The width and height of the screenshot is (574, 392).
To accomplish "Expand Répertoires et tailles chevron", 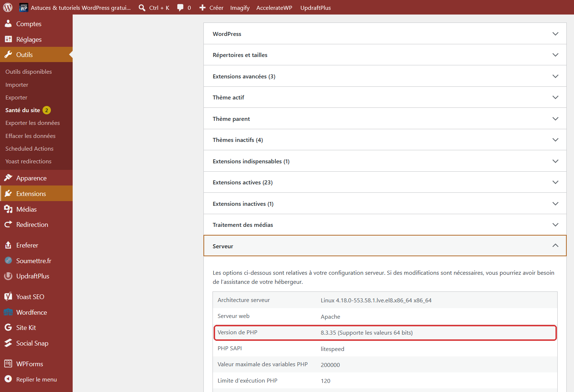I will click(555, 55).
